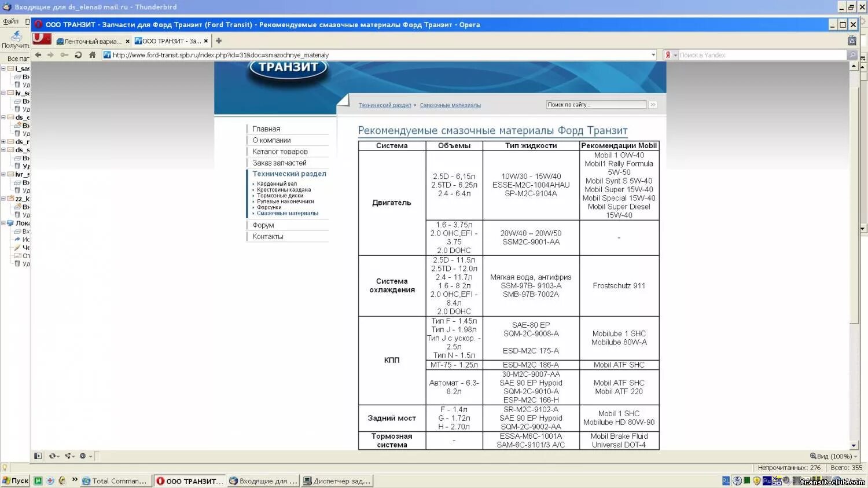Open the Yandex search engine dropdown
The width and height of the screenshot is (868, 488).
pyautogui.click(x=675, y=56)
